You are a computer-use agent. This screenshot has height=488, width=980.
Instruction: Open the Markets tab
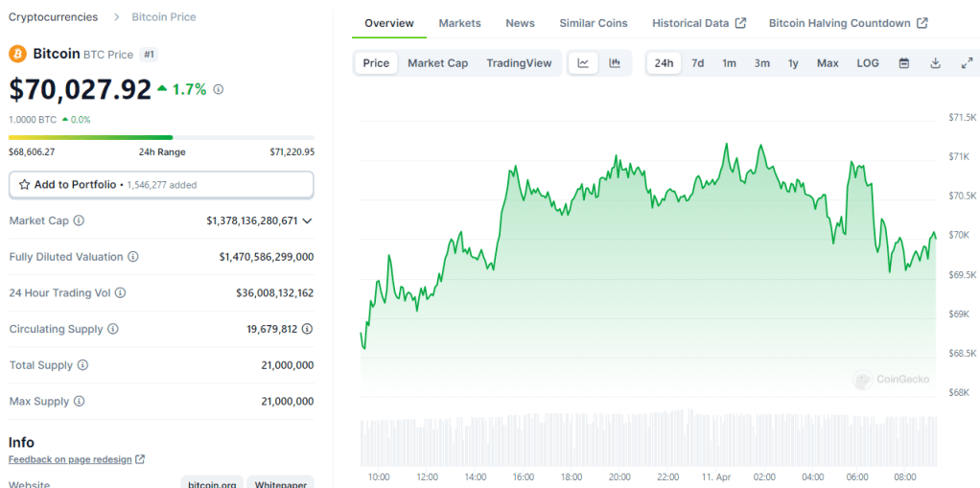point(459,23)
